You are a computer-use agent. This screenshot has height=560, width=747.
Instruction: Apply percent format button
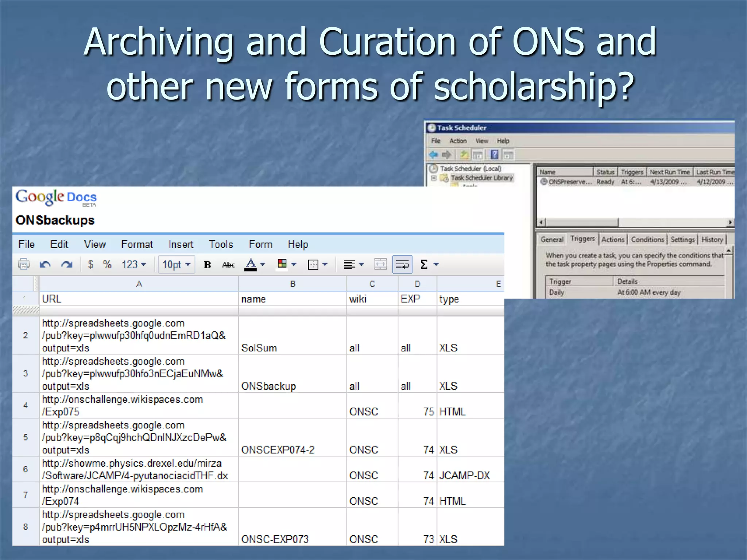(107, 264)
